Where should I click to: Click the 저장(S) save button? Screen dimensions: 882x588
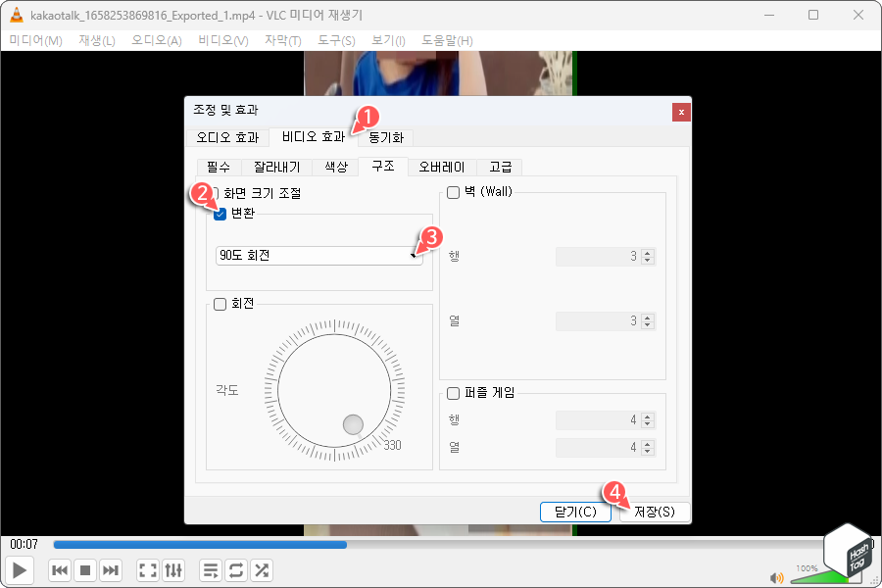pyautogui.click(x=655, y=512)
